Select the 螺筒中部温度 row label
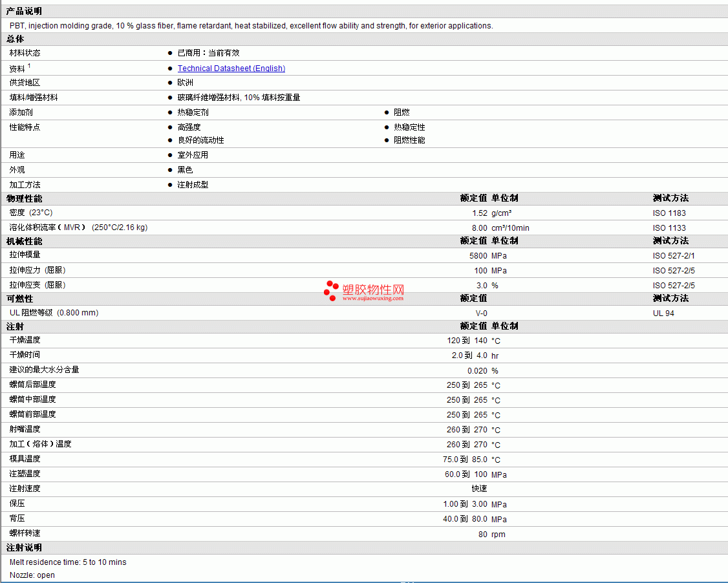This screenshot has height=583, width=728. 32,399
